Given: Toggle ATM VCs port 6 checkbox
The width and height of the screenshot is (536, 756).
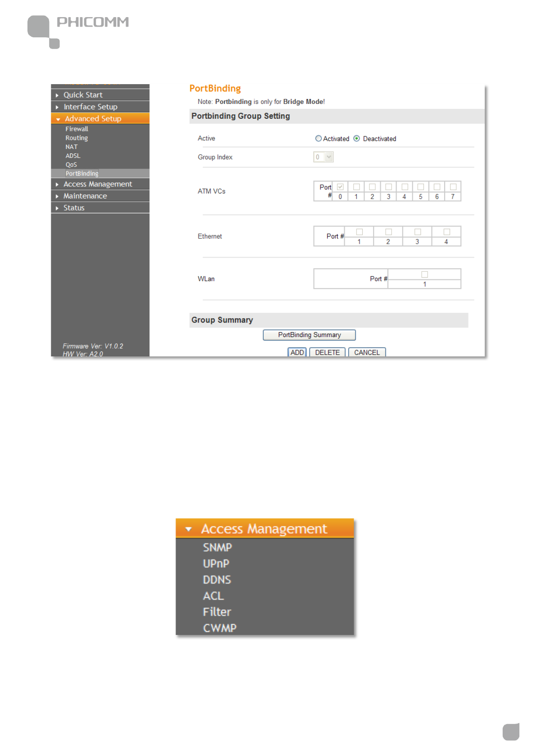Looking at the screenshot, I should point(437,187).
